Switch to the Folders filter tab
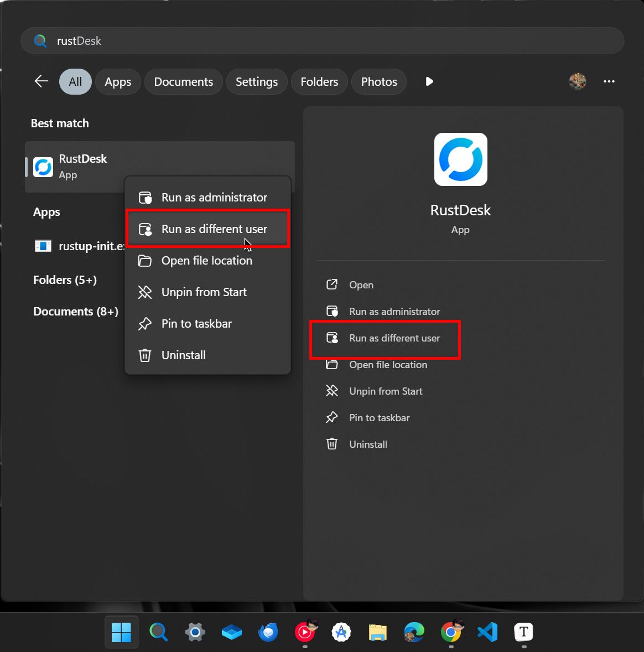Screen dimensions: 644x652 319,81
